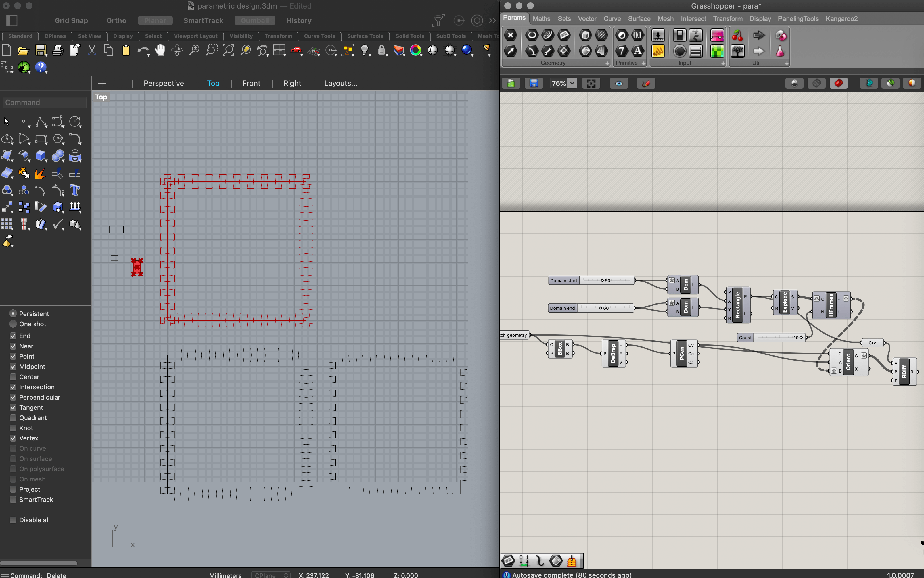The width and height of the screenshot is (924, 578).
Task: Click the Count slider in Grasshopper
Action: coord(772,338)
